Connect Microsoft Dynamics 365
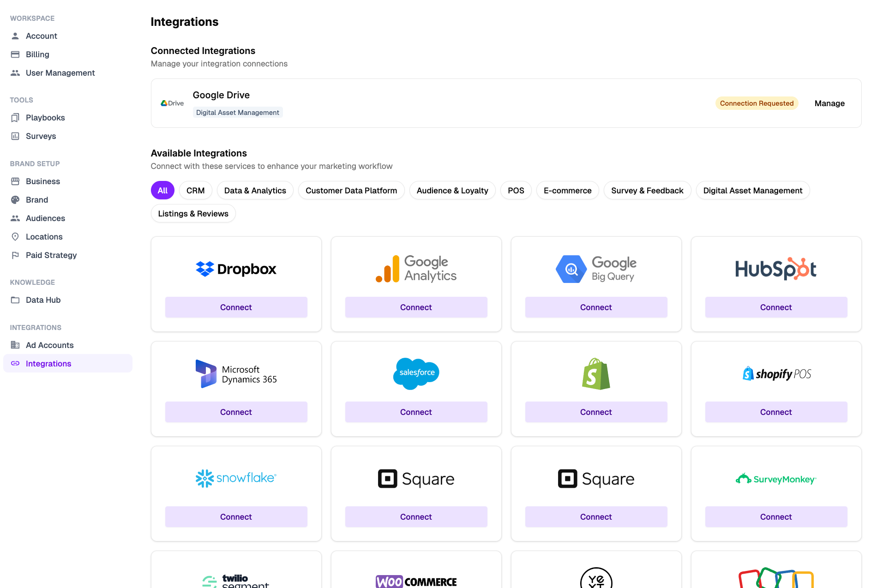The width and height of the screenshot is (895, 588). (236, 412)
